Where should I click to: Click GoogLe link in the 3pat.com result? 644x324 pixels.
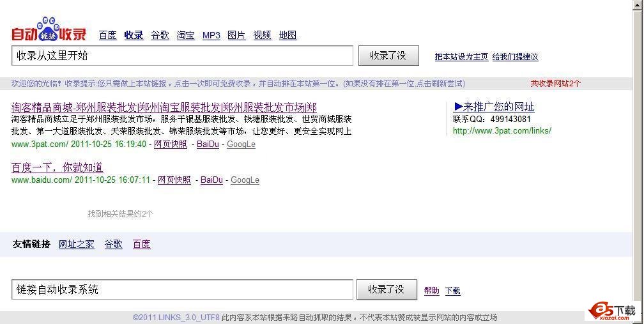pyautogui.click(x=241, y=144)
